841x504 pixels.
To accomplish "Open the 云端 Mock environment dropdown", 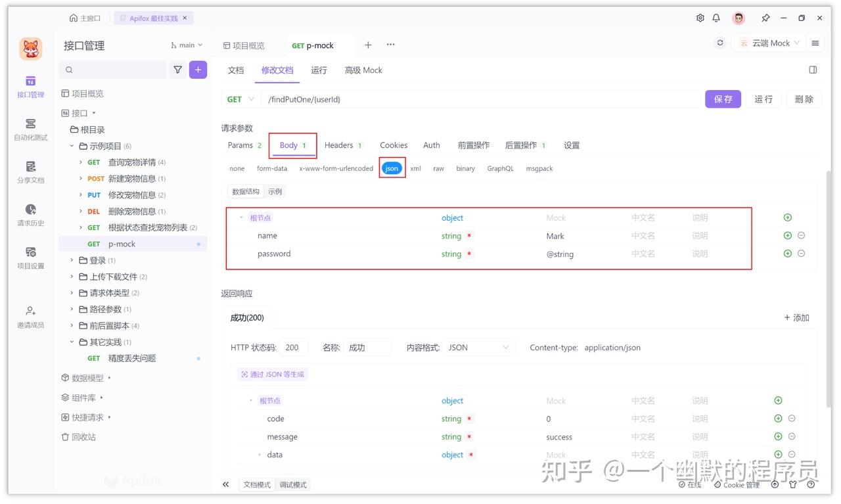I will tap(771, 43).
